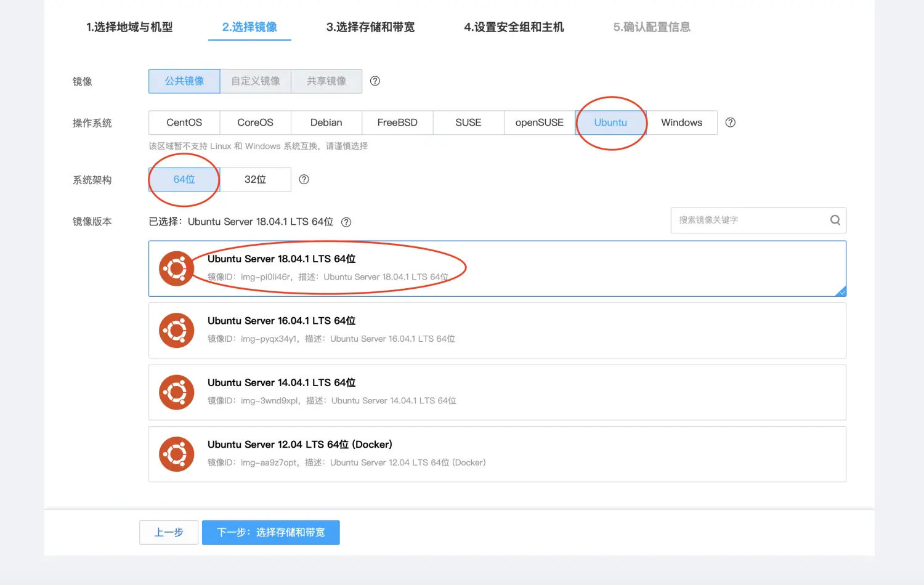Select Ubuntu Server 16.04.1 LTS 64位 image

497,331
